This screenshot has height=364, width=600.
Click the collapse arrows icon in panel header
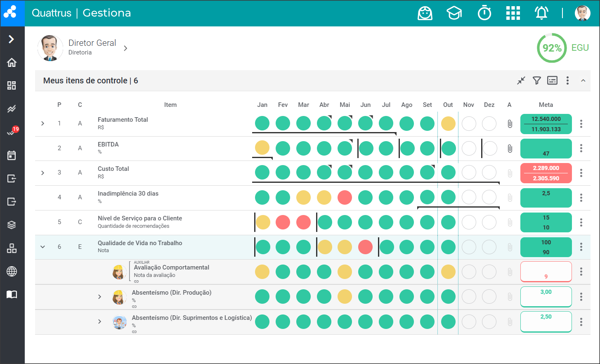pyautogui.click(x=521, y=80)
